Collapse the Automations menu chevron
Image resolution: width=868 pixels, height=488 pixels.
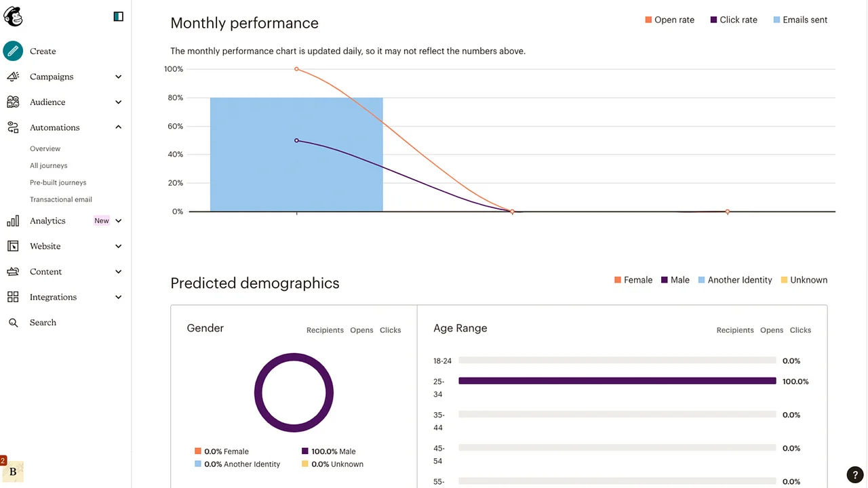tap(119, 127)
